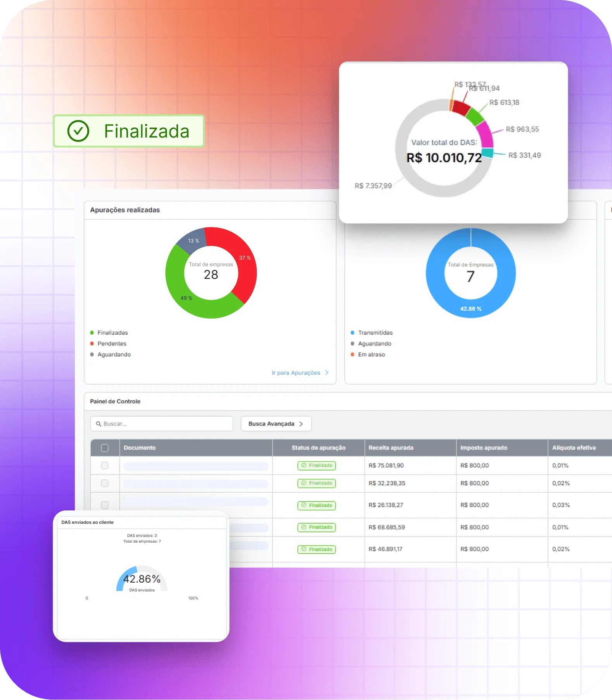Toggle the select-all checkbox in table header
612x700 pixels.
click(105, 448)
